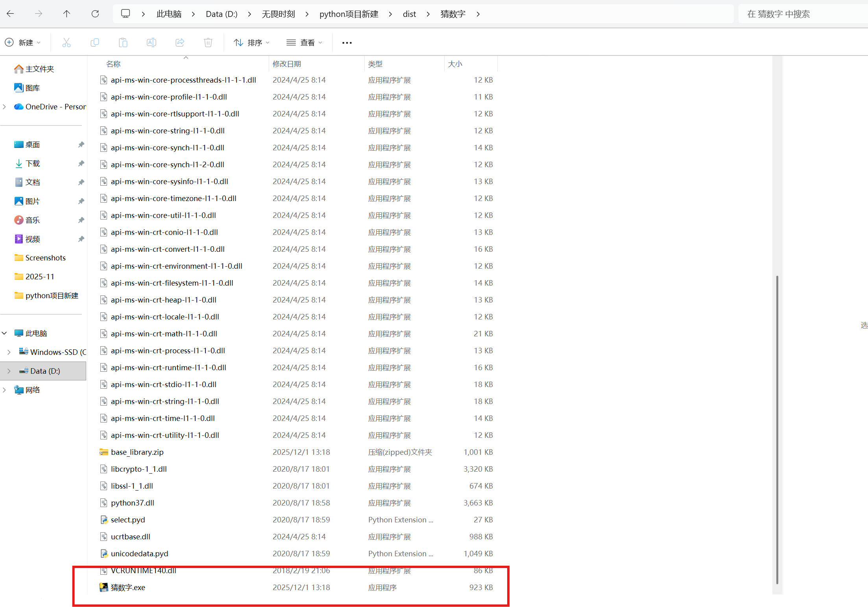Sort by the 大小 column header
The width and height of the screenshot is (868, 607).
point(455,64)
